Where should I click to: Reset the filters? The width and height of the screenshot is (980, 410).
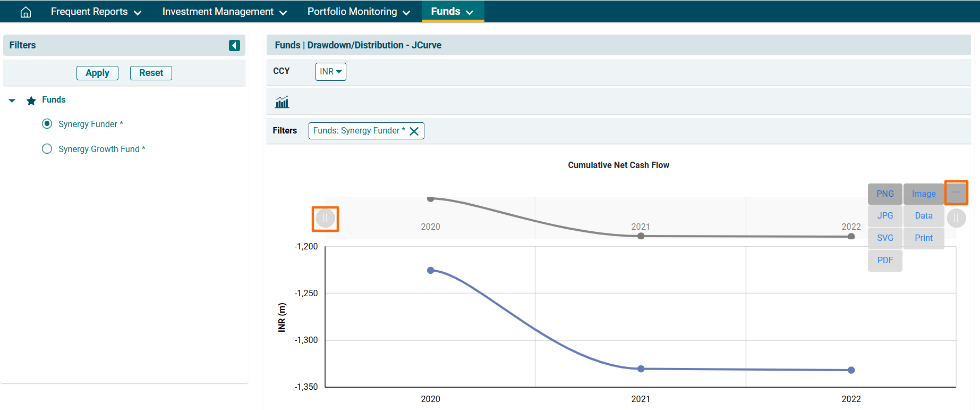click(151, 73)
